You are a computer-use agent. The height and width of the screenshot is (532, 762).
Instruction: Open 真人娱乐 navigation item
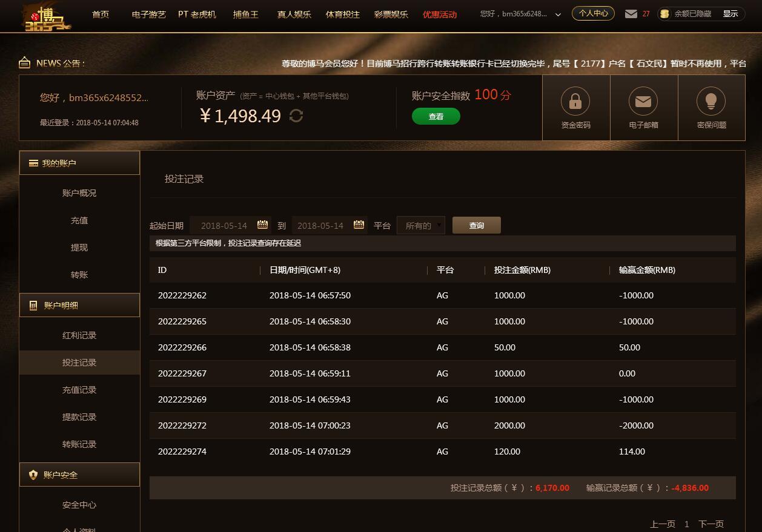click(x=294, y=14)
